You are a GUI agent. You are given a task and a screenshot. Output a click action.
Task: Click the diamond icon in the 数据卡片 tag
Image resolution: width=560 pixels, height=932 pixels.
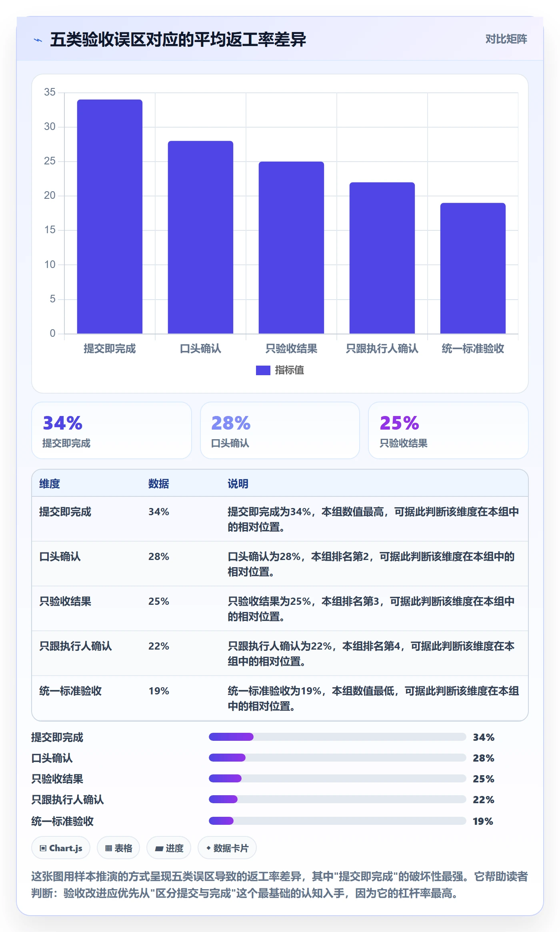tap(208, 848)
